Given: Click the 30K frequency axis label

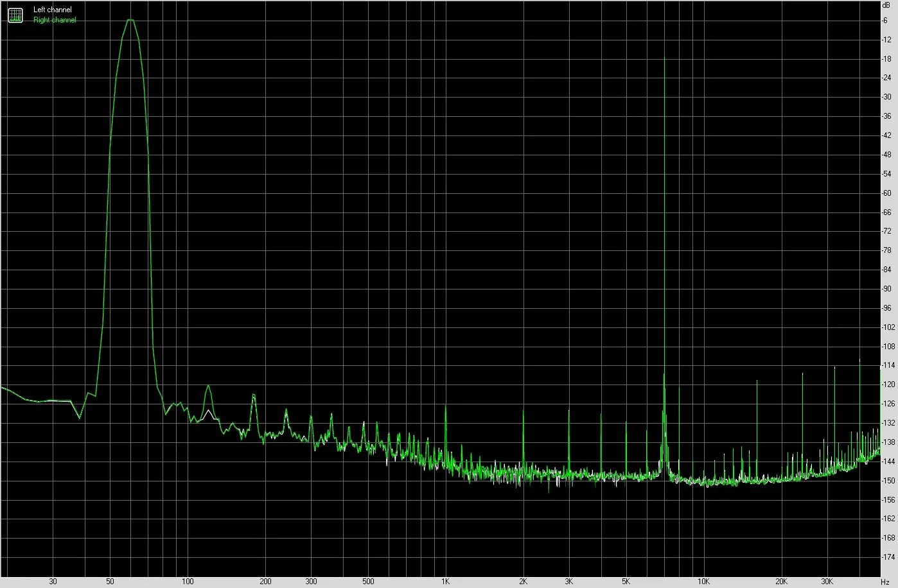Looking at the screenshot, I should (827, 582).
